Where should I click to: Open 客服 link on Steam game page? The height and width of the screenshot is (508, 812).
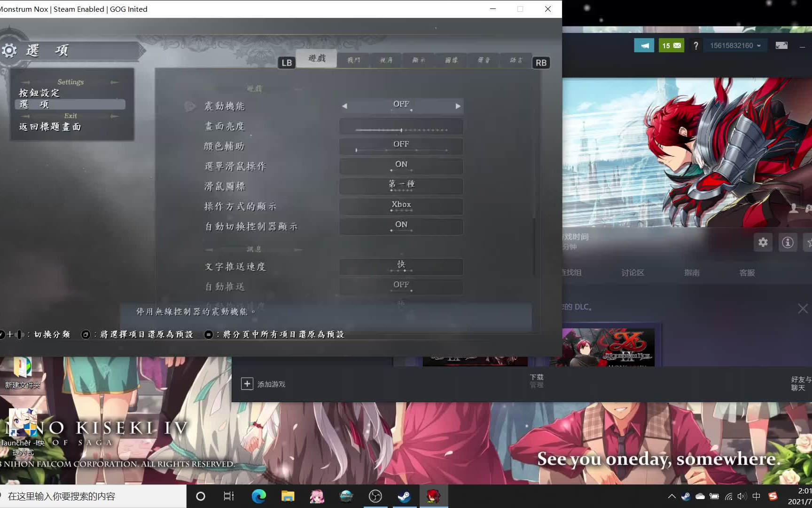tap(747, 273)
